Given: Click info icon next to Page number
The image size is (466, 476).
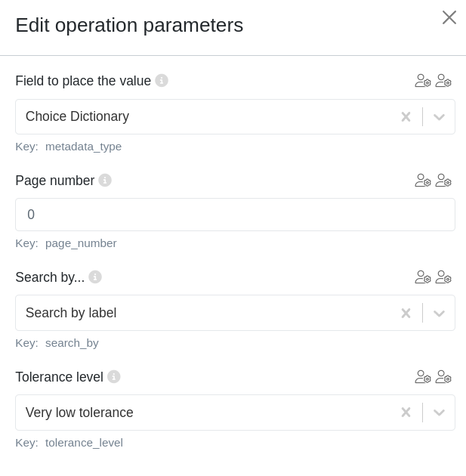Looking at the screenshot, I should pos(105,180).
